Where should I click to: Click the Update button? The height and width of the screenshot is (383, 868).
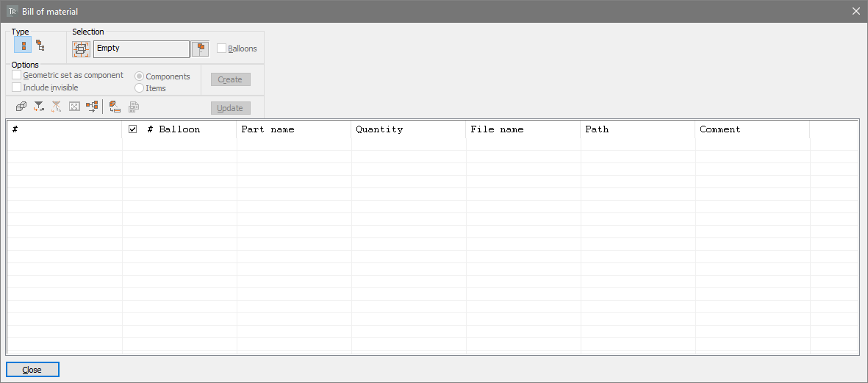tap(230, 108)
